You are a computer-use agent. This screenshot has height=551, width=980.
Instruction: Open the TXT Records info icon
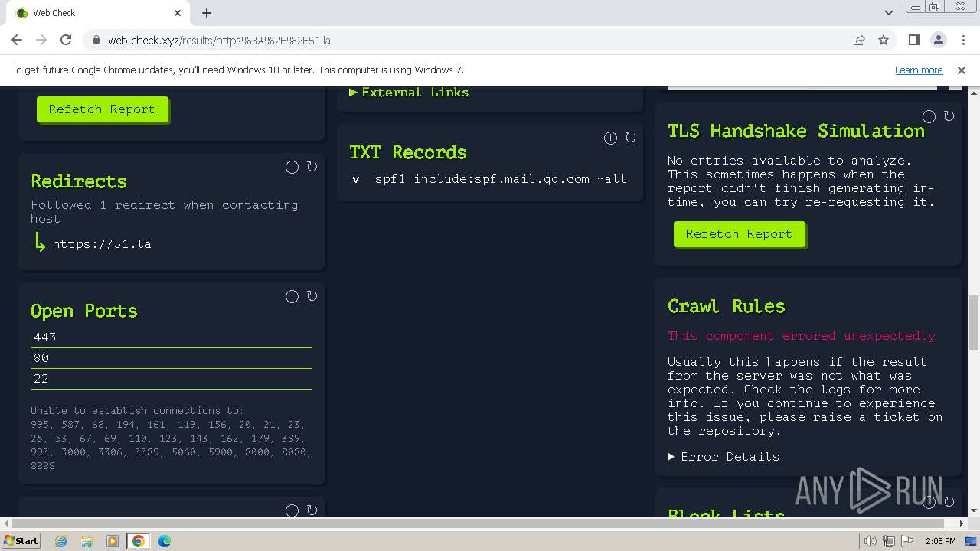(x=610, y=138)
